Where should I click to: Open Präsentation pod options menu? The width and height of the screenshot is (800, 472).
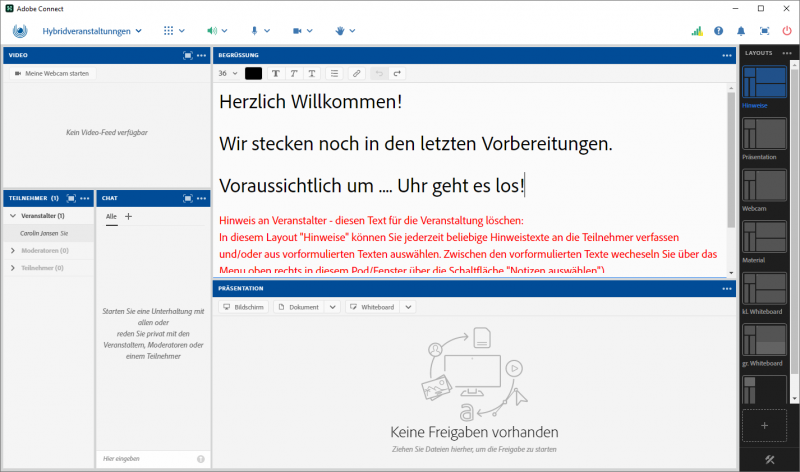coord(727,288)
